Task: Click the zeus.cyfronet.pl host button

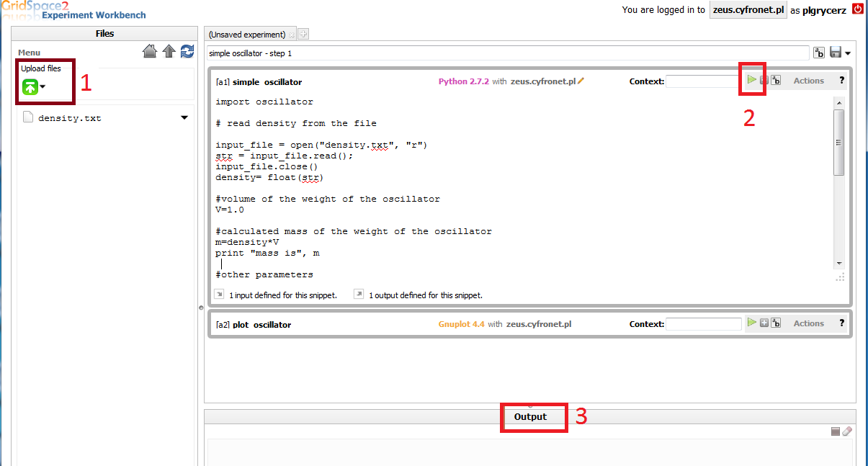Action: point(748,10)
